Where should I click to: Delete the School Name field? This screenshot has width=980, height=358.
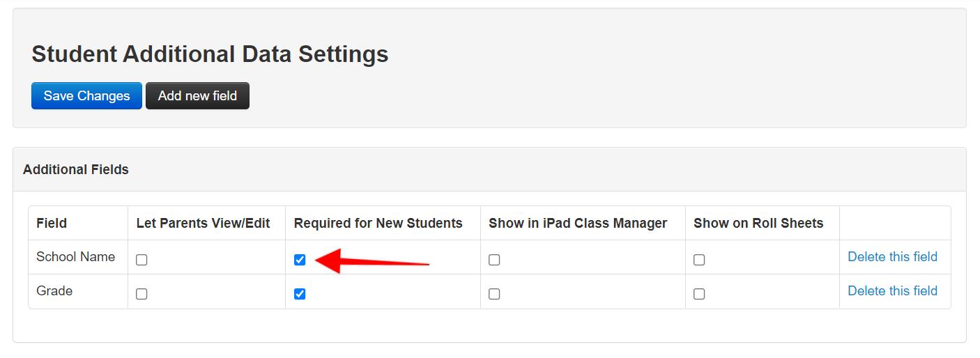point(892,257)
